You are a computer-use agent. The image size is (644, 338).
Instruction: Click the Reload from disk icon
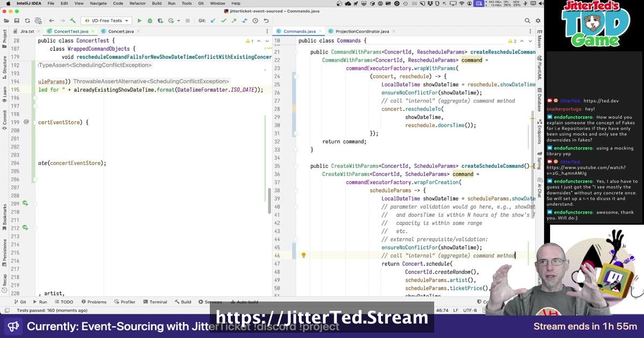pyautogui.click(x=27, y=21)
